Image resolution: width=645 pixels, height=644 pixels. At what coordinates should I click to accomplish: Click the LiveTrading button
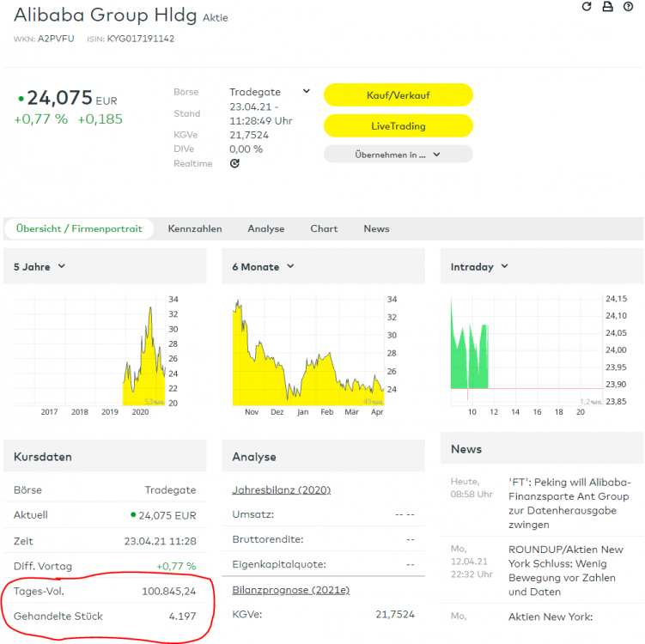tap(399, 126)
